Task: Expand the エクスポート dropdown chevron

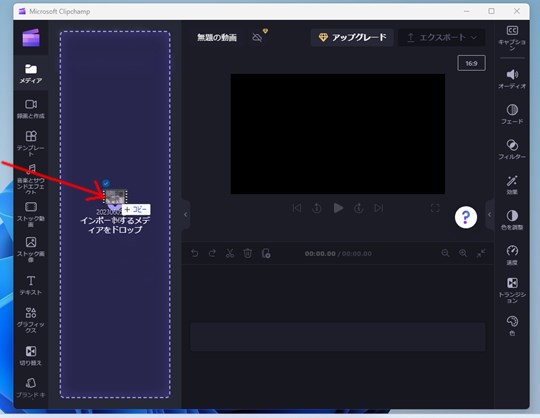Action: 474,37
